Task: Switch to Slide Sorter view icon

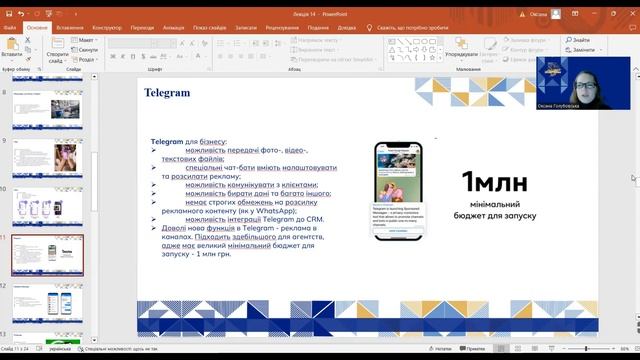Action: click(x=518, y=349)
